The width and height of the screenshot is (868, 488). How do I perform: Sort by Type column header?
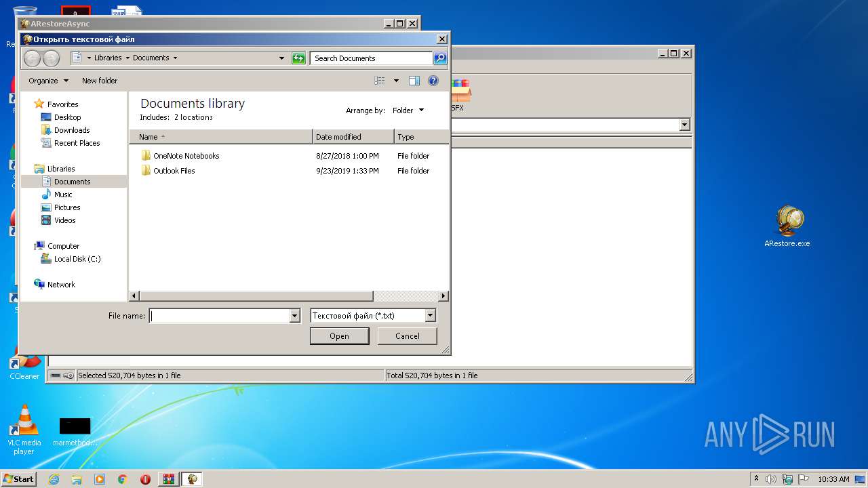point(421,137)
